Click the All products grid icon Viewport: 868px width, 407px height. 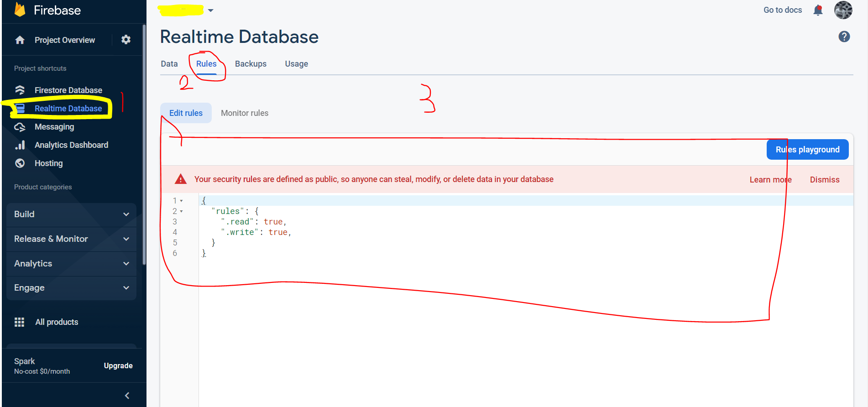click(19, 322)
